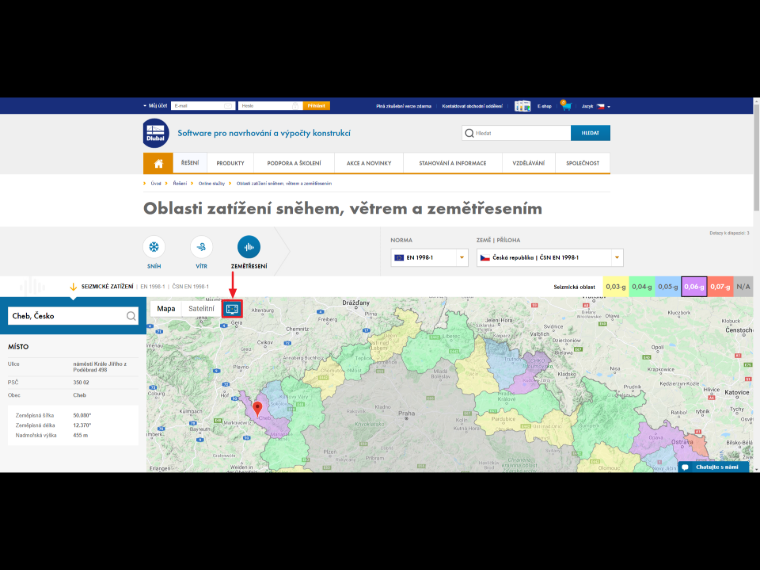This screenshot has height=570, width=760.
Task: Click the 0,07 g red legend swatch
Action: 720,286
